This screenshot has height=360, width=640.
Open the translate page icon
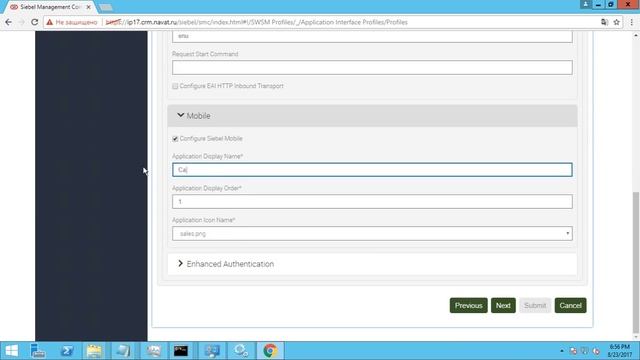(x=604, y=22)
